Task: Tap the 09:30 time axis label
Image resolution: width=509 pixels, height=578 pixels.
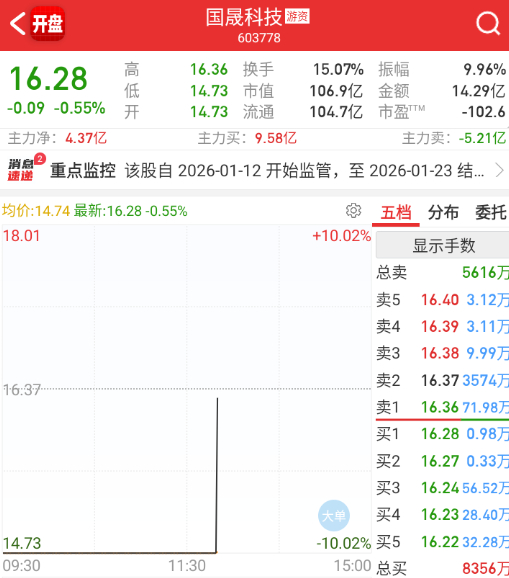Action: point(21,566)
